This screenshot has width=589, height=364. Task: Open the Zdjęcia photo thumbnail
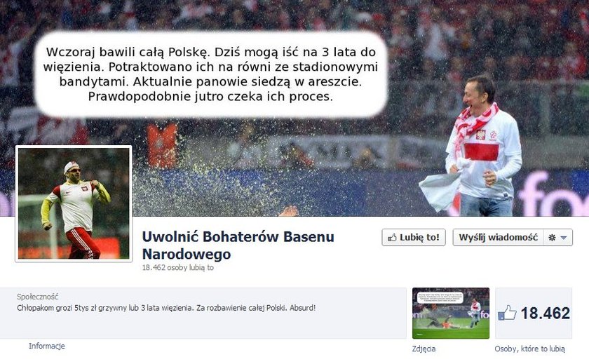[x=451, y=314]
